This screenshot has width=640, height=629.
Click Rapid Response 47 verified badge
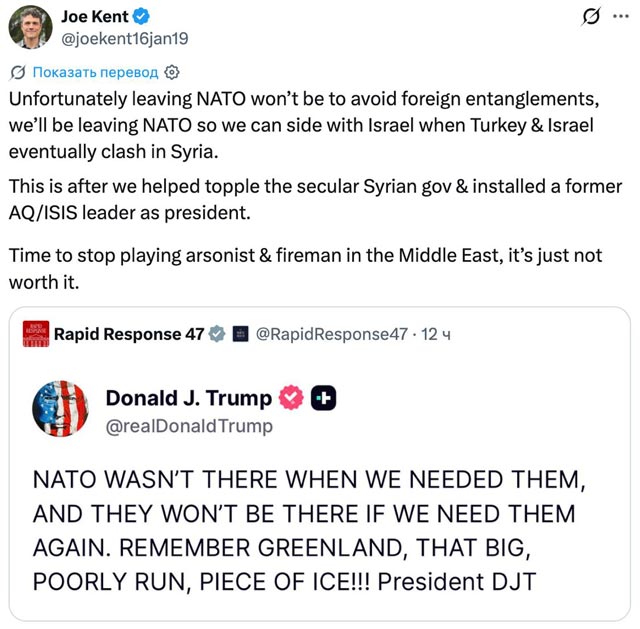(x=217, y=334)
